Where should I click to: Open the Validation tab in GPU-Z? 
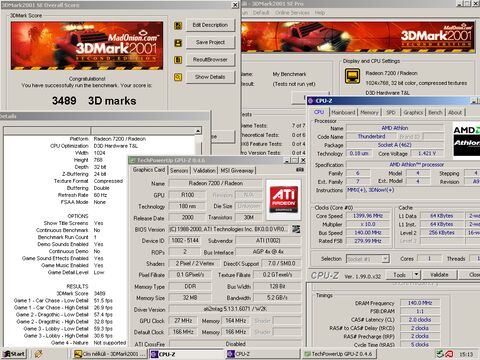point(204,170)
